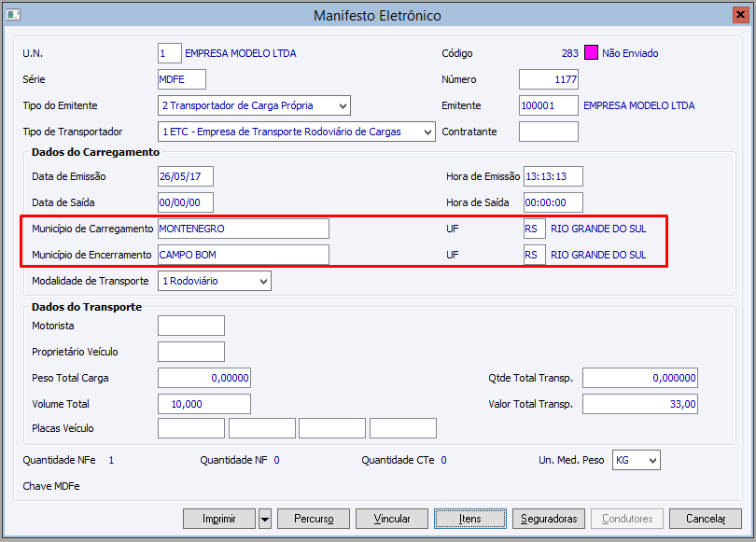
Task: Select the Motorista input field
Action: click(191, 326)
